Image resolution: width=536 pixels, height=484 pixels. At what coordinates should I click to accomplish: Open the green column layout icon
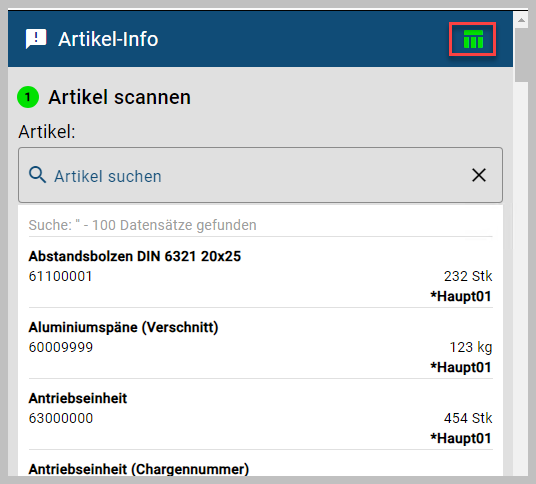[x=473, y=39]
